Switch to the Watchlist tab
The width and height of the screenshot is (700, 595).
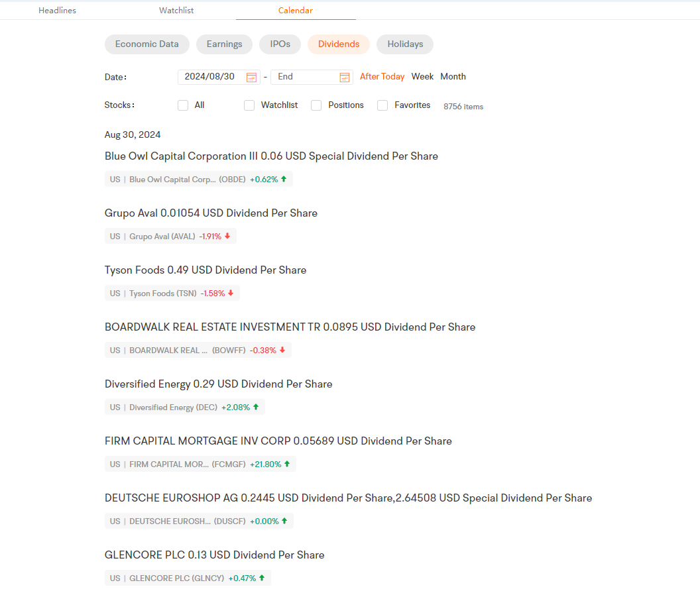(x=176, y=10)
